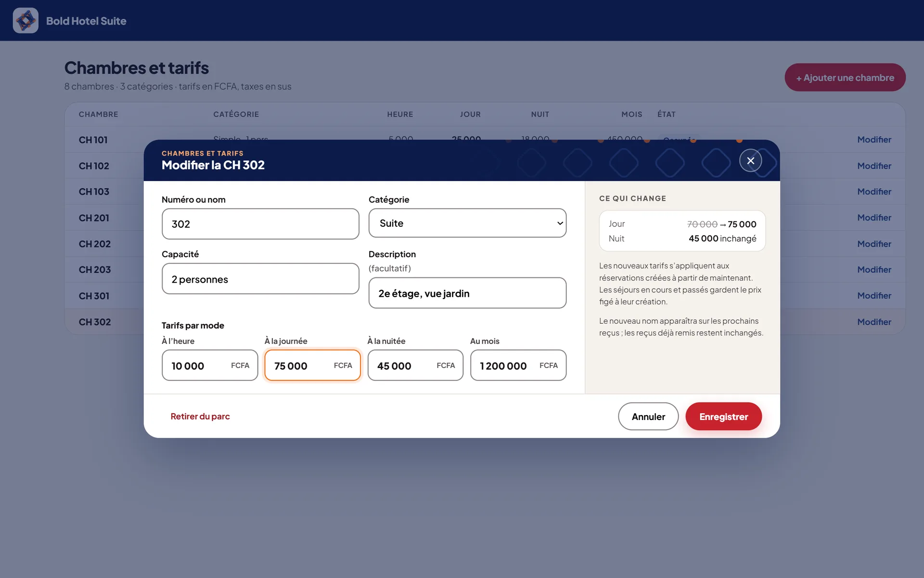Click Modifier link for CH 302
The image size is (924, 578).
click(x=874, y=322)
